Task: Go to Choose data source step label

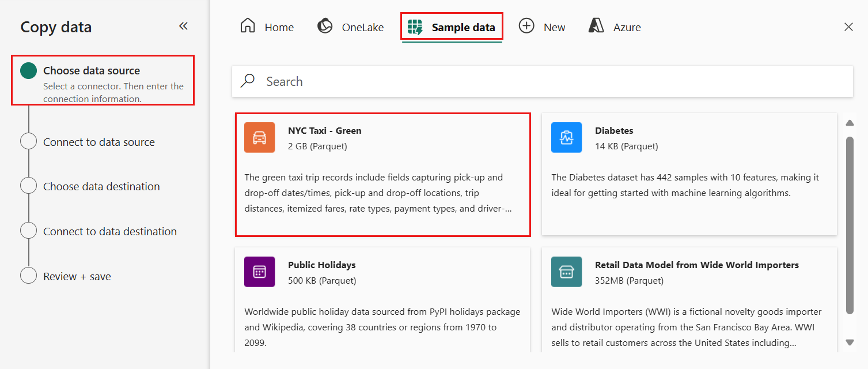Action: 92,71
